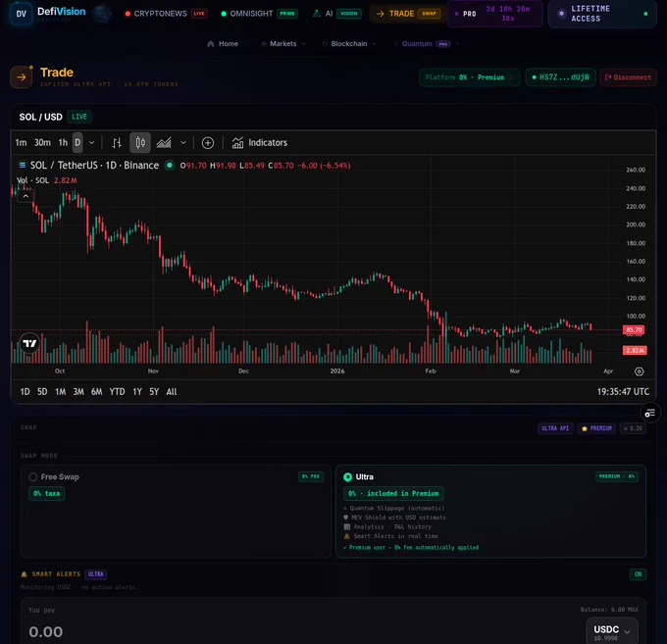Click the PRO countdown badge

point(494,14)
